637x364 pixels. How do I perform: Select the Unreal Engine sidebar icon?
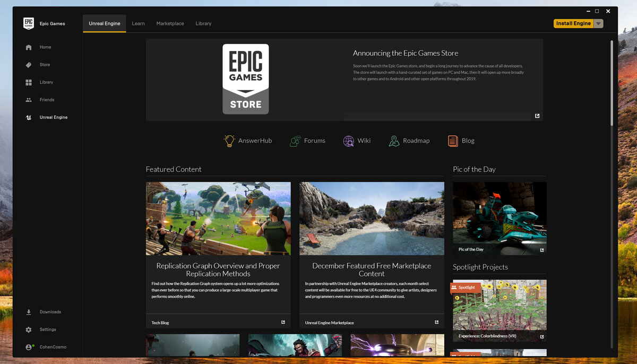point(28,117)
